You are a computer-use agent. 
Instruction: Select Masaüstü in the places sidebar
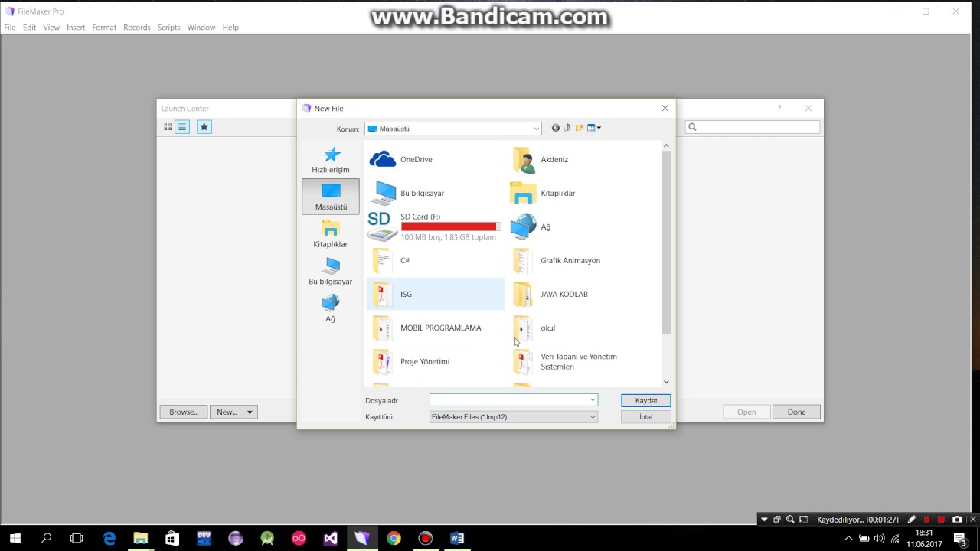point(331,197)
